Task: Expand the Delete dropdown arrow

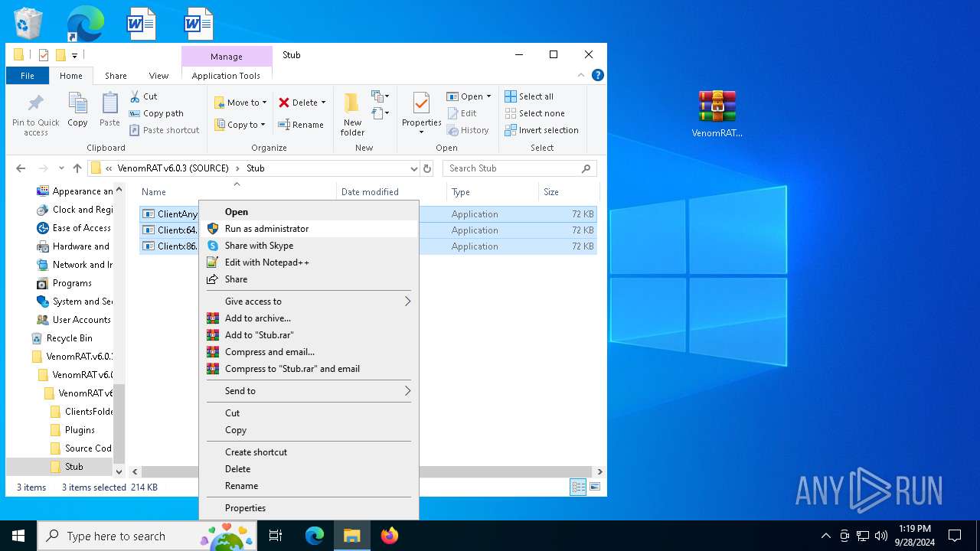Action: coord(323,103)
